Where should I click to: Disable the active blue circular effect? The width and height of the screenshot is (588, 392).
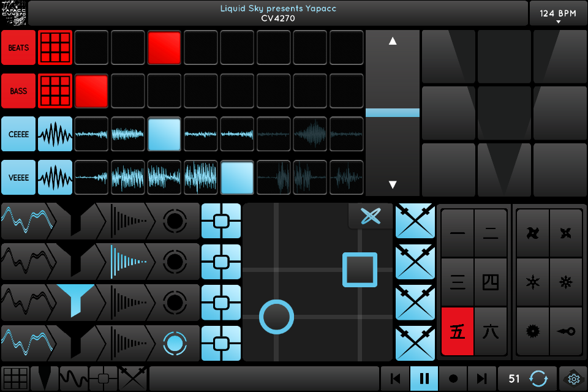[x=175, y=344]
